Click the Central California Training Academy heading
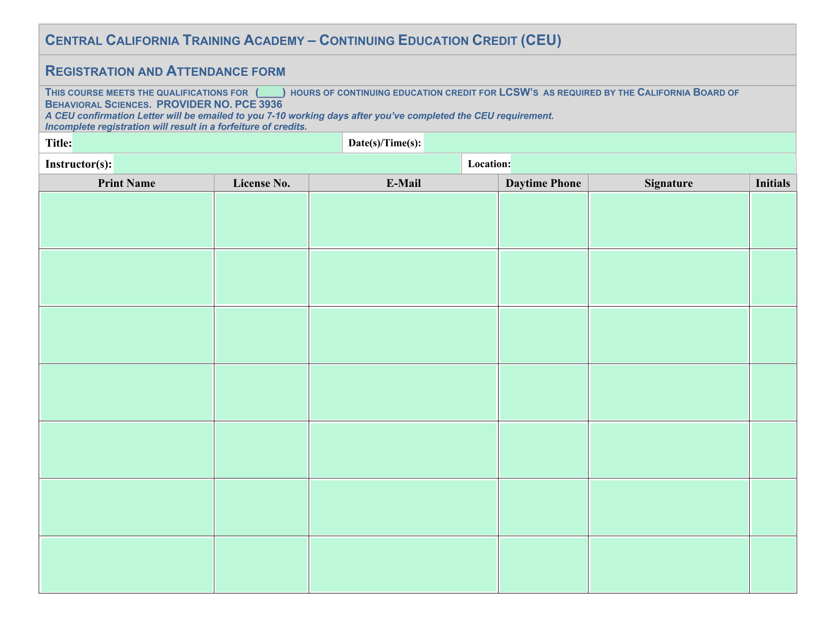Image resolution: width=833 pixels, height=644 pixels. (303, 40)
